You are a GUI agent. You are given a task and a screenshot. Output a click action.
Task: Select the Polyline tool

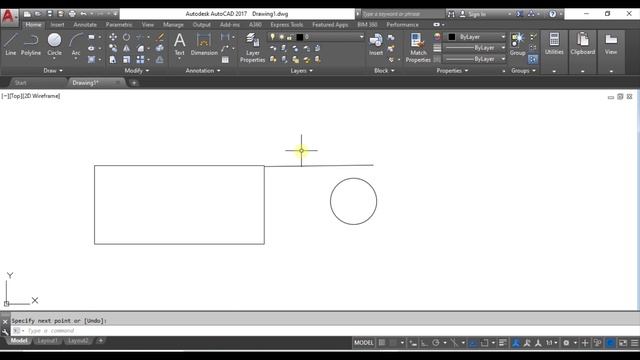(x=31, y=44)
